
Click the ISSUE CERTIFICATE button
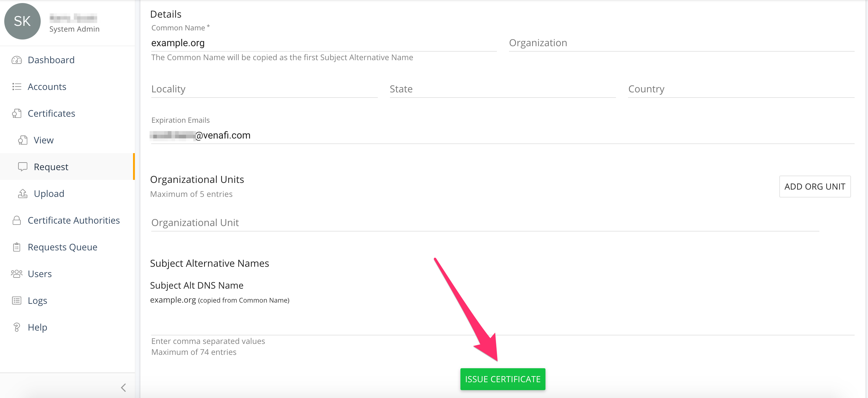point(503,379)
